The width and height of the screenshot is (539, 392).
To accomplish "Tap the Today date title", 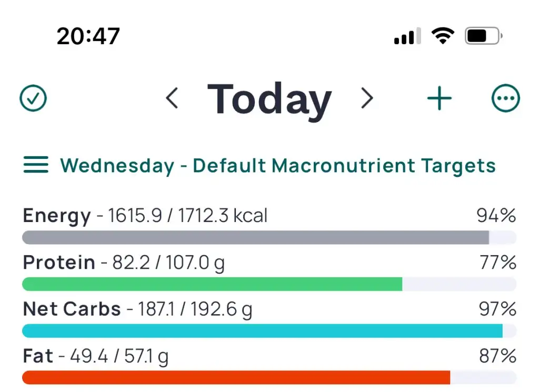I will click(x=269, y=99).
